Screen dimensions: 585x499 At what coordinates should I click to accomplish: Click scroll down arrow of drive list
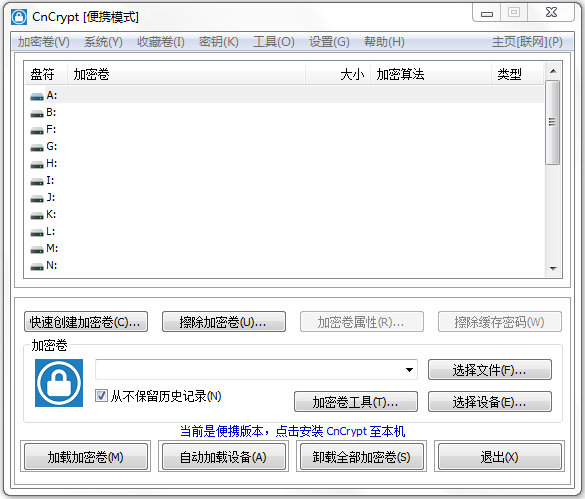click(x=553, y=269)
